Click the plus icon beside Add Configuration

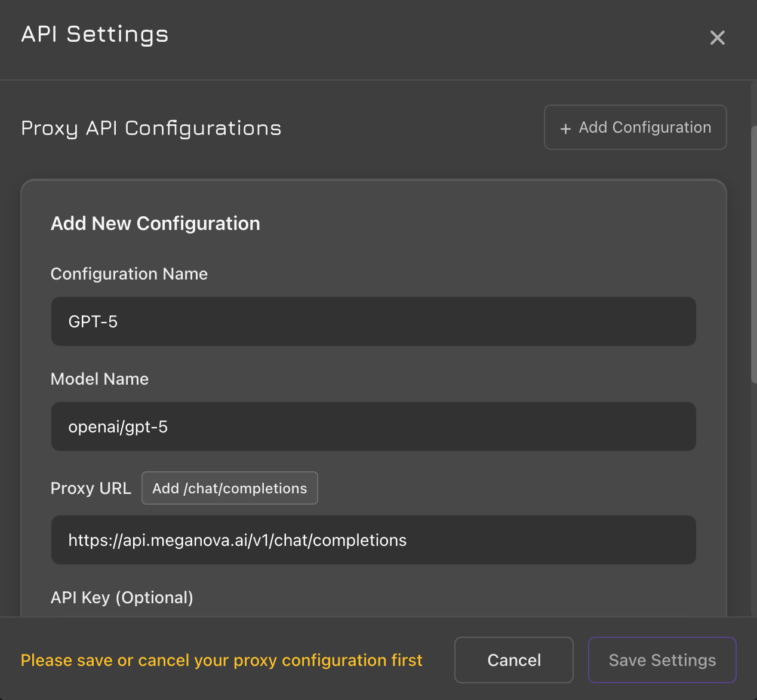pyautogui.click(x=565, y=128)
